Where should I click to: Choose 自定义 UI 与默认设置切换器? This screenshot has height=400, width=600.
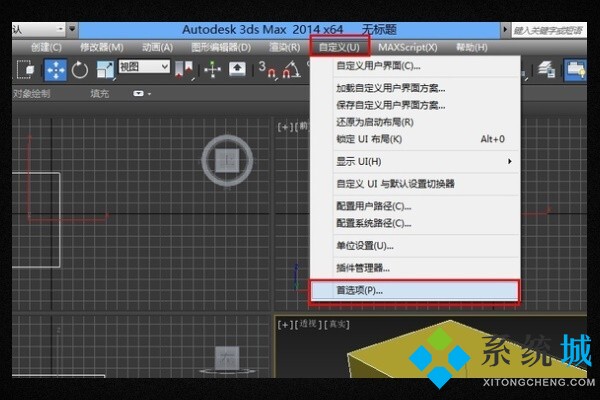click(415, 184)
